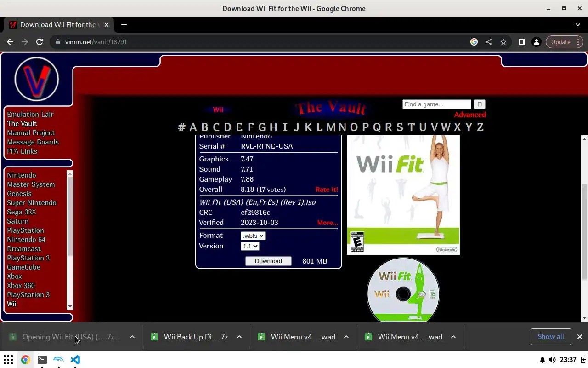
Task: Click the letter W in alphabet index
Action: pos(446,127)
